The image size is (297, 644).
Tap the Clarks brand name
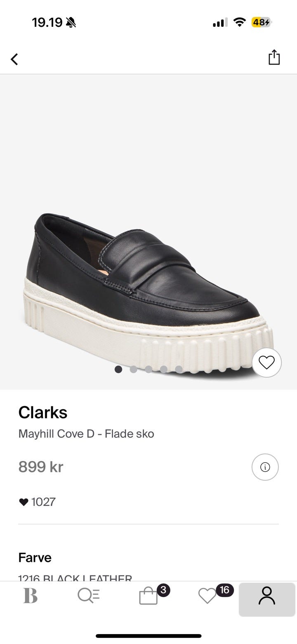tap(43, 412)
